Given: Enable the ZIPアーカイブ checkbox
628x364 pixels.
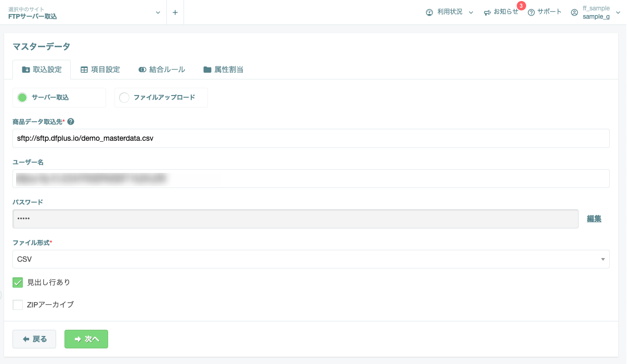Looking at the screenshot, I should click(18, 305).
